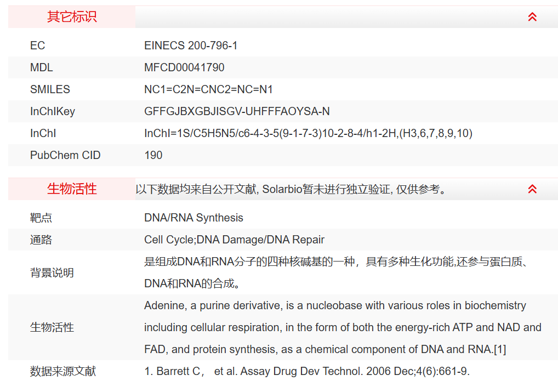Screen dimensions: 558x392
Task: Collapse the 其它标识 section with its chevron
Action: tap(532, 17)
